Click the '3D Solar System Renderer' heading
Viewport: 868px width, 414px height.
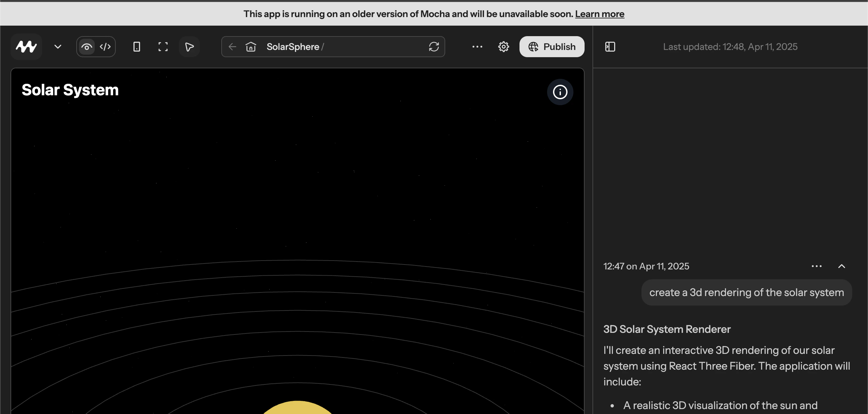point(667,329)
